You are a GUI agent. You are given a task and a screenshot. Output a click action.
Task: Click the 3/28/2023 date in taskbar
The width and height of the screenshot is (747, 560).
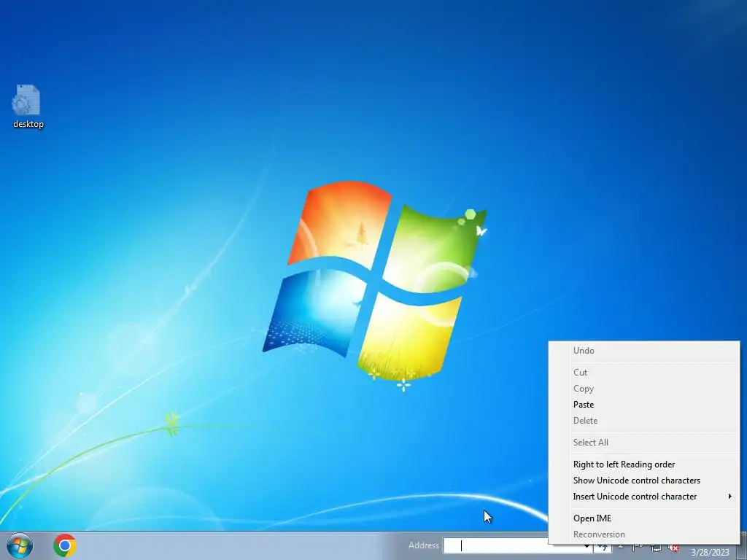710,553
